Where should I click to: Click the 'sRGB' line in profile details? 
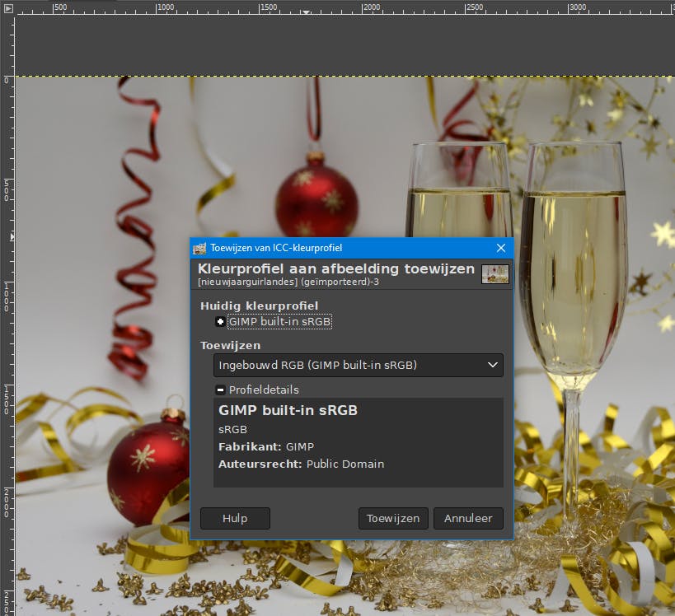233,429
